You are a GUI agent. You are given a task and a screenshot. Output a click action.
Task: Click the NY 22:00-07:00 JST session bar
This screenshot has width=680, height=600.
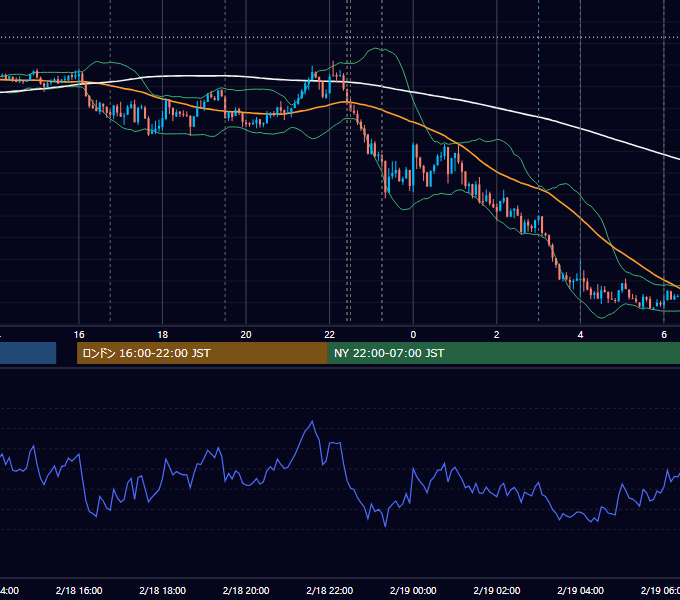(503, 353)
